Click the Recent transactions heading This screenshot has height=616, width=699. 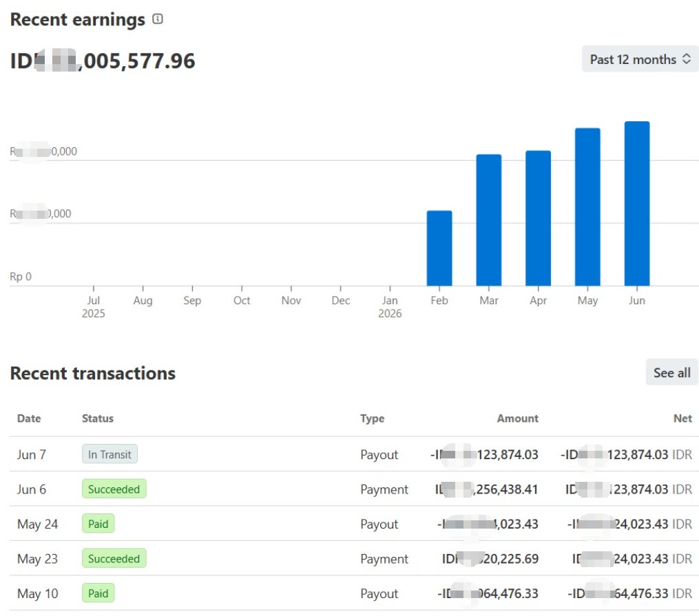click(x=93, y=373)
